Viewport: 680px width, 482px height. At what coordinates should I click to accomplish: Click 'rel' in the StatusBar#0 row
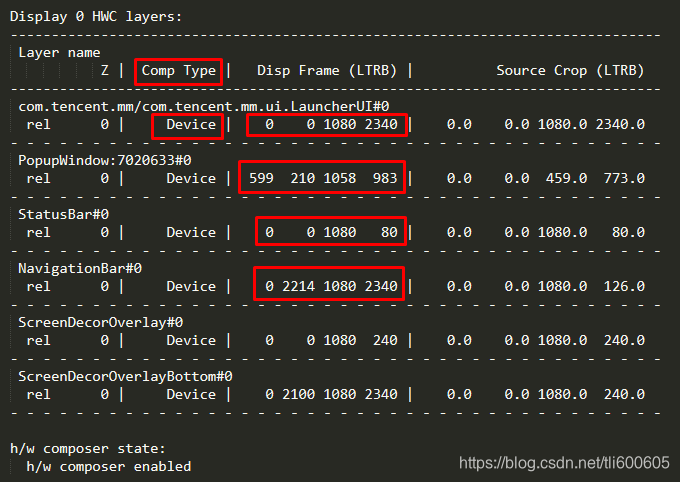[x=39, y=233]
